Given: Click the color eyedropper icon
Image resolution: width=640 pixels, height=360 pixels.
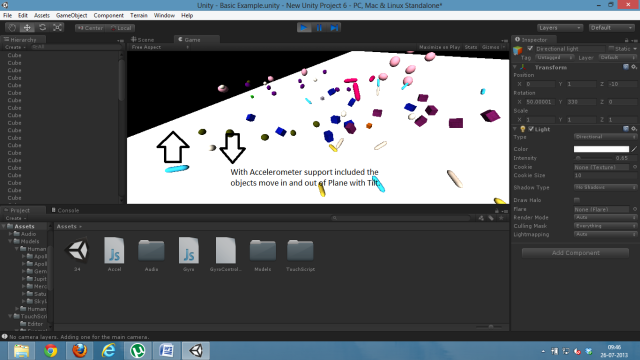Looking at the screenshot, I should pos(634,149).
